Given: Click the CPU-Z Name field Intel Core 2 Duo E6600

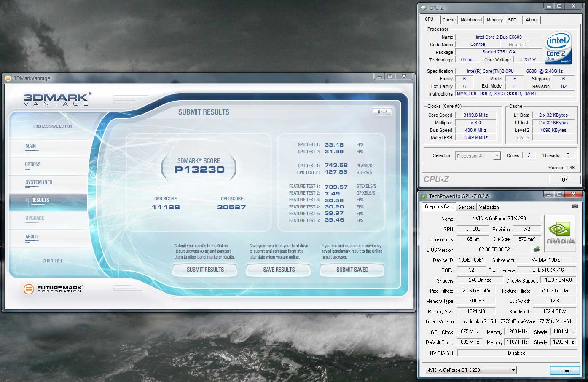Looking at the screenshot, I should (x=499, y=37).
